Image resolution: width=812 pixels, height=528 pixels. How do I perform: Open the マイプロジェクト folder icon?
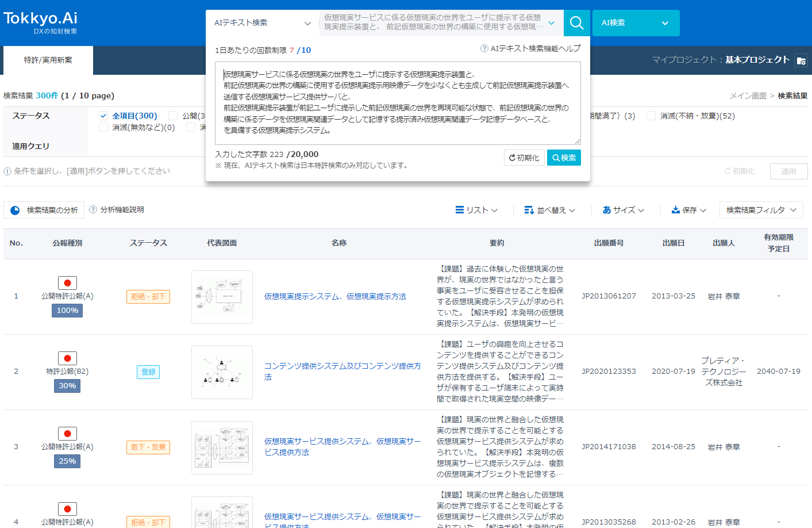[x=801, y=60]
